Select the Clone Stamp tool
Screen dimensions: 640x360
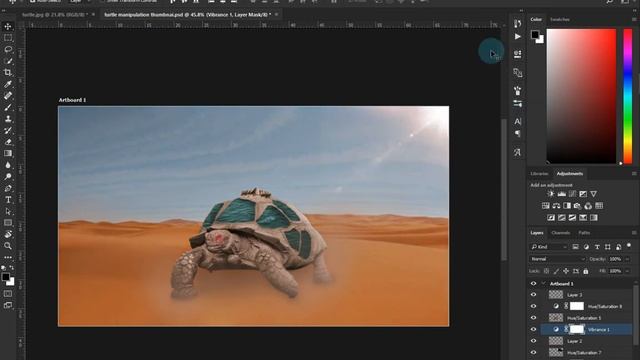point(8,119)
